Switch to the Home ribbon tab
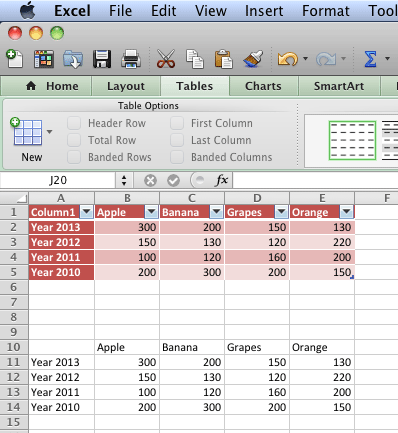This screenshot has height=433, width=398. [x=47, y=86]
